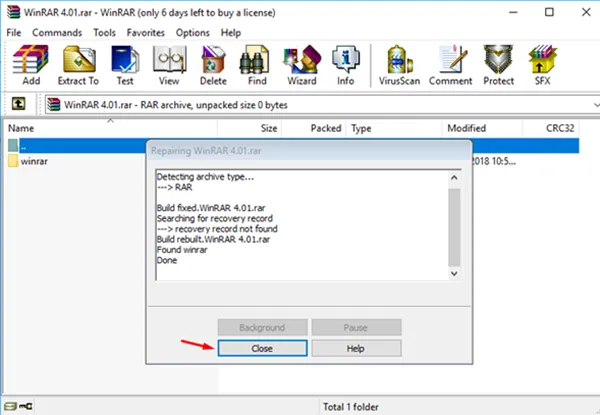This screenshot has width=600, height=415.
Task: Open the View file tool
Action: click(x=170, y=65)
